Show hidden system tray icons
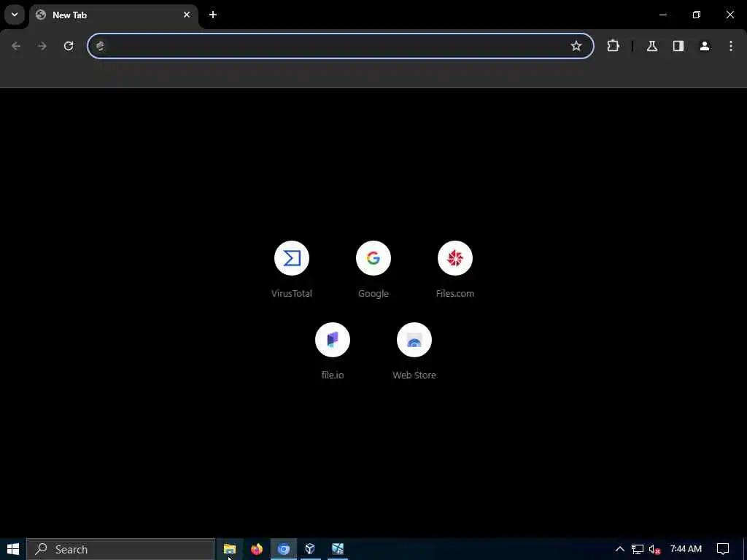 [620, 549]
